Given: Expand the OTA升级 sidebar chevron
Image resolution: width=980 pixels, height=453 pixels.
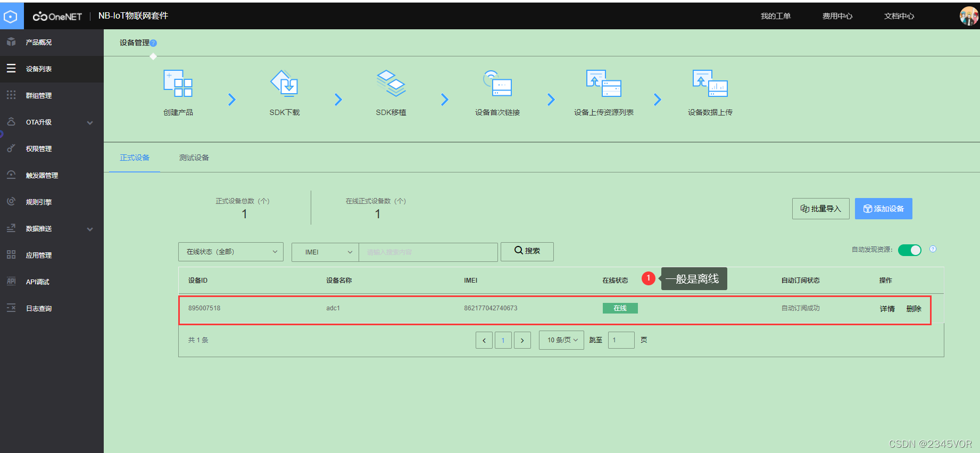Looking at the screenshot, I should pos(90,122).
